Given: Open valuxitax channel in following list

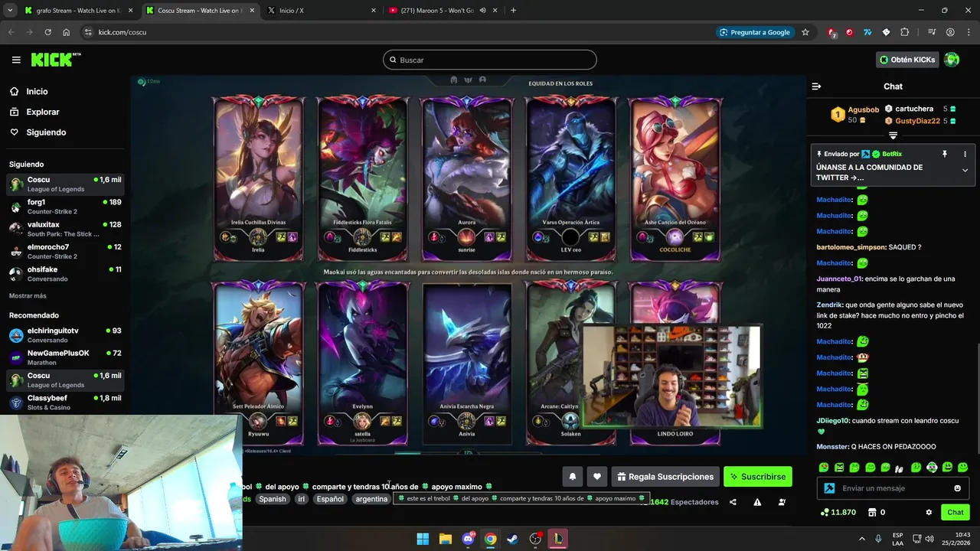Looking at the screenshot, I should [65, 229].
